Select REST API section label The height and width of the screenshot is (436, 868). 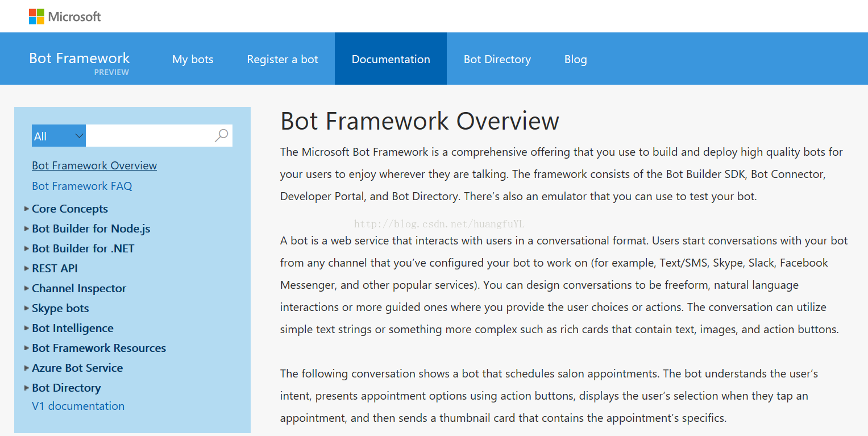pos(55,268)
